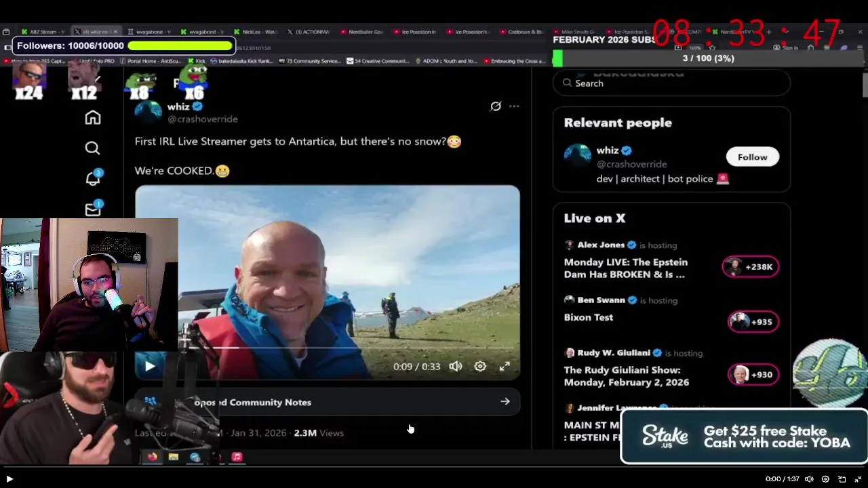Click the arrow on Community Notes row
Viewport: 868px width, 488px height.
tap(505, 401)
